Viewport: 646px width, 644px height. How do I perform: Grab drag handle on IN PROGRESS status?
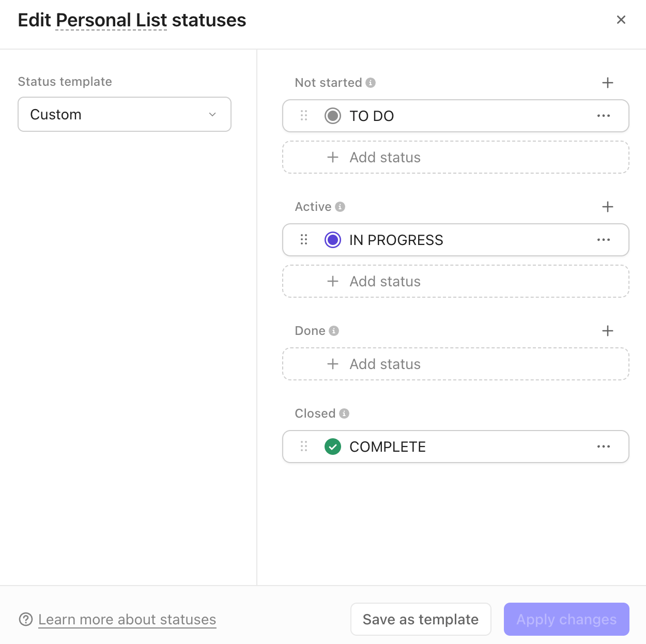[x=304, y=240]
